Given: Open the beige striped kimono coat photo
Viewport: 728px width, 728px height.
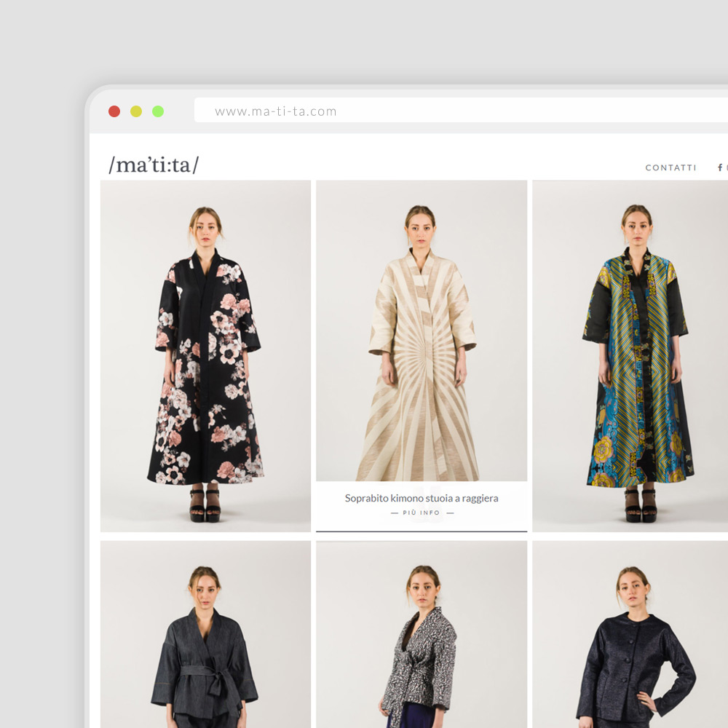Looking at the screenshot, I should click(422, 331).
